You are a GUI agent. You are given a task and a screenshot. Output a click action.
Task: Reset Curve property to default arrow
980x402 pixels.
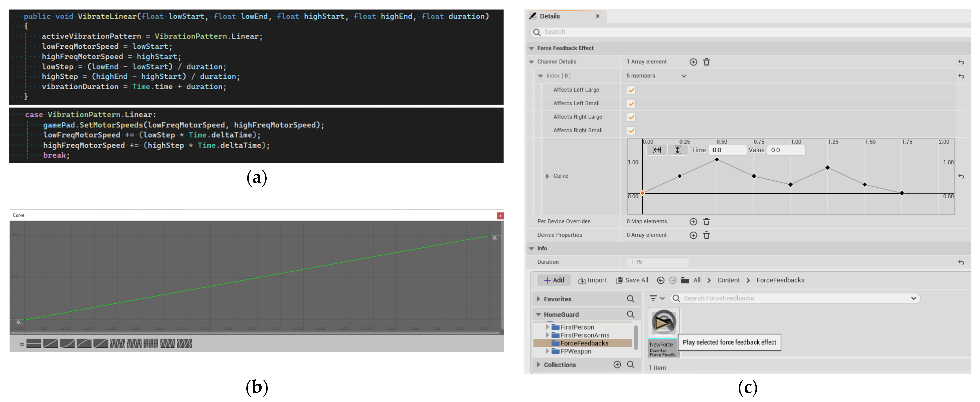point(961,176)
